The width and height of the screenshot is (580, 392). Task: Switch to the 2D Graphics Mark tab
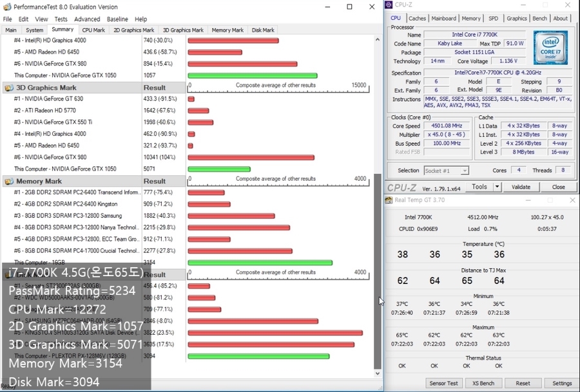coord(133,30)
